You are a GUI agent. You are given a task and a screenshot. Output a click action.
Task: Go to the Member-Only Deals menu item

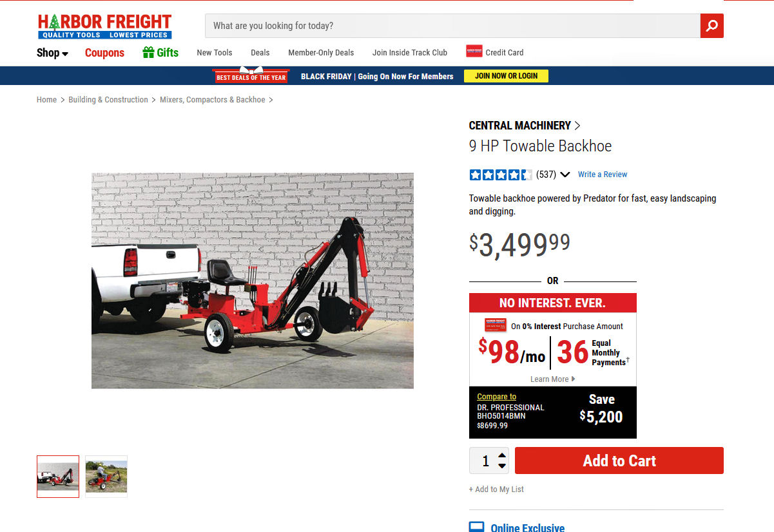[321, 53]
